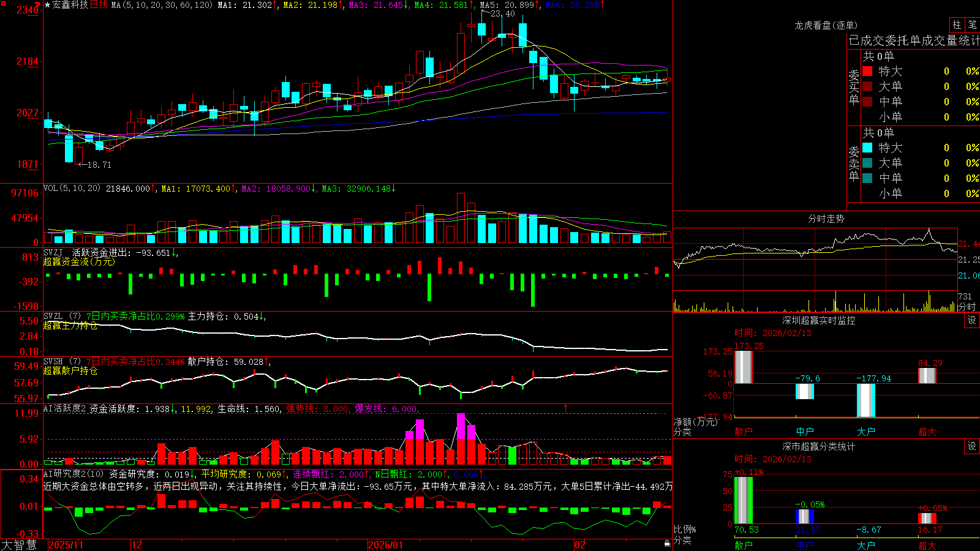Open 设 settings for 深市超赢分类统计
Screen dimensions: 980x551
(972, 446)
